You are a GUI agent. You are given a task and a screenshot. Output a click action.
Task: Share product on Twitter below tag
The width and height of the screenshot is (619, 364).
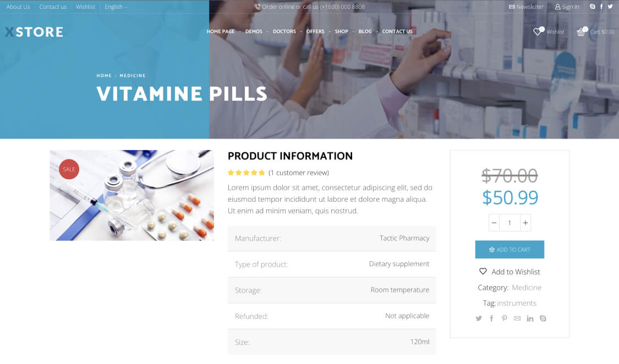point(479,318)
